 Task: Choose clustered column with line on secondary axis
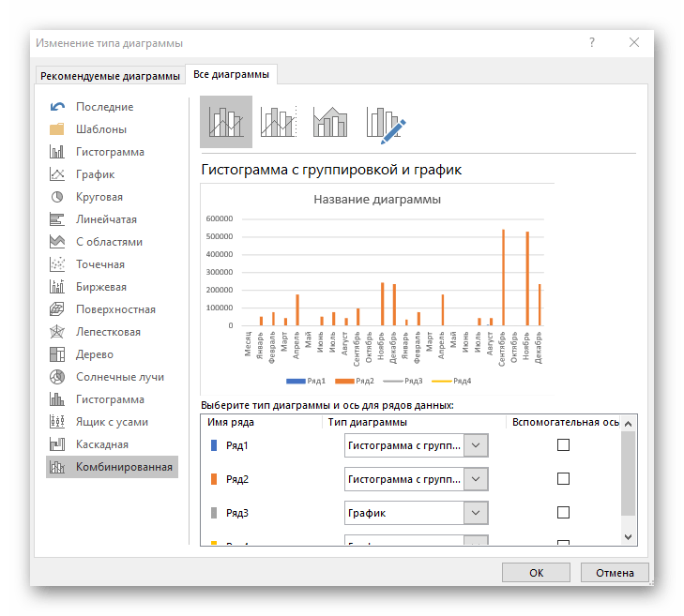(279, 122)
